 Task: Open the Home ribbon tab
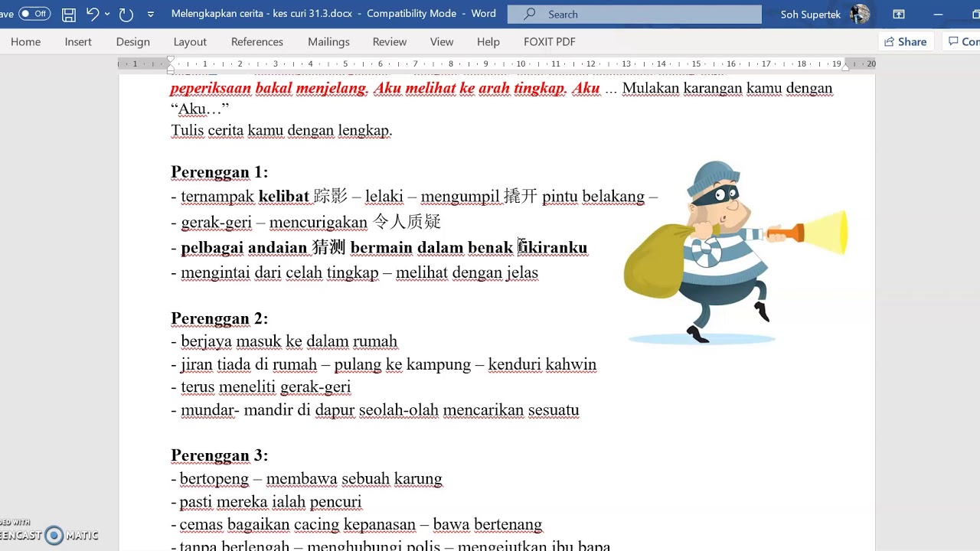[26, 42]
